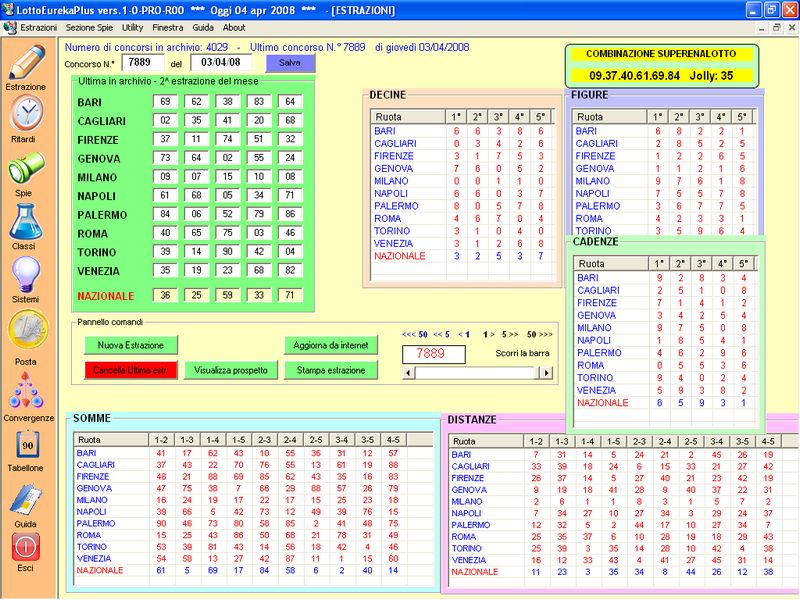800x600 pixels.
Task: Click MILANO fifth number field 08
Action: pyautogui.click(x=290, y=177)
